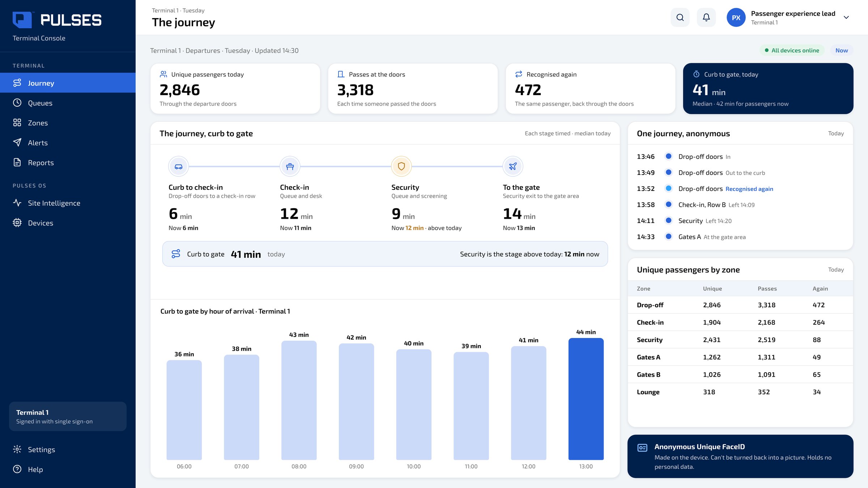
Task: Click the Gates B row label
Action: (648, 374)
